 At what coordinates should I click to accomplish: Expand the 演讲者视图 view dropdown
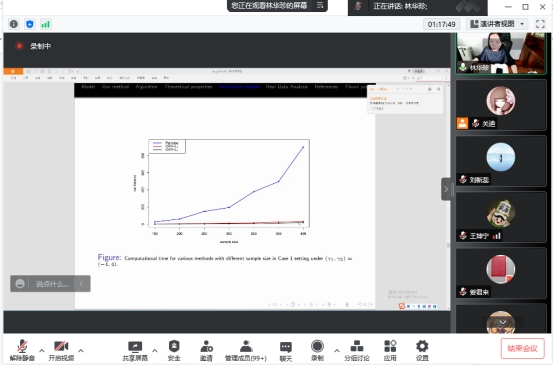pos(498,24)
